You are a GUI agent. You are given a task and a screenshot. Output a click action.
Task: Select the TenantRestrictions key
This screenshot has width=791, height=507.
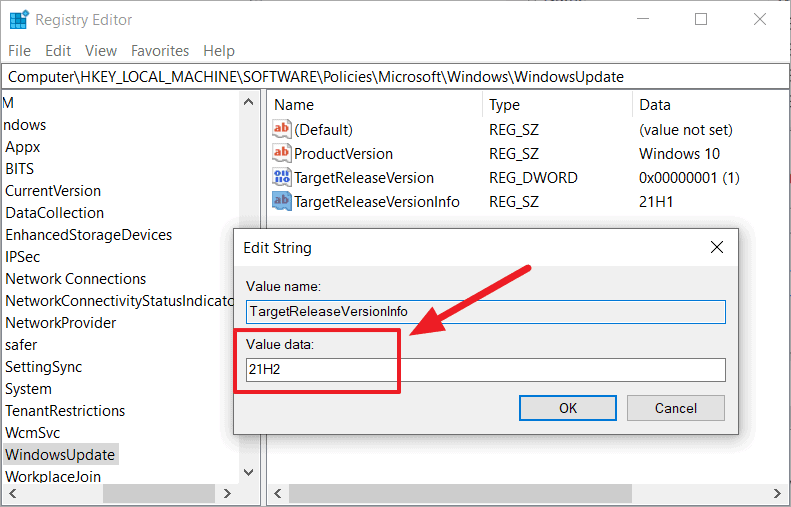tap(65, 411)
